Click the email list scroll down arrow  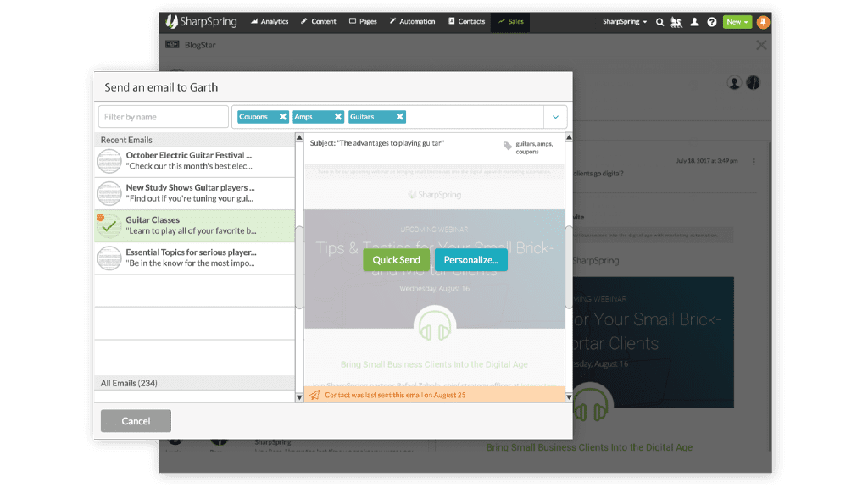[x=299, y=397]
